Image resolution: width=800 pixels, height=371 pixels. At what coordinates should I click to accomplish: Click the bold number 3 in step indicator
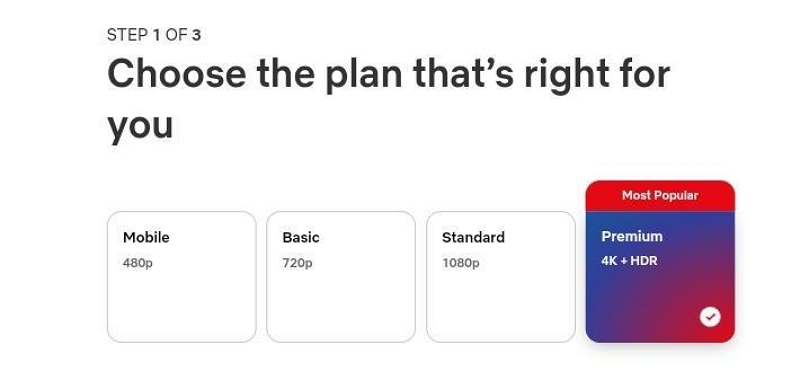[196, 35]
